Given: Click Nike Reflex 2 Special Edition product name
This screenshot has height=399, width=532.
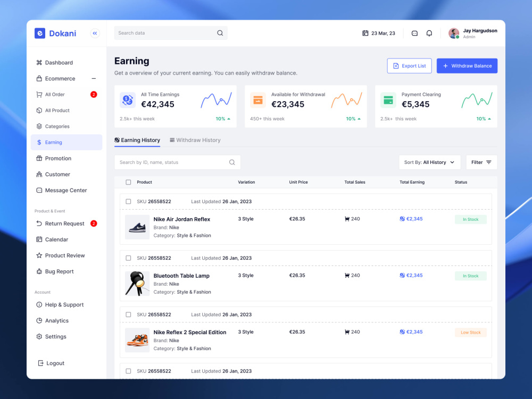Looking at the screenshot, I should tap(190, 332).
